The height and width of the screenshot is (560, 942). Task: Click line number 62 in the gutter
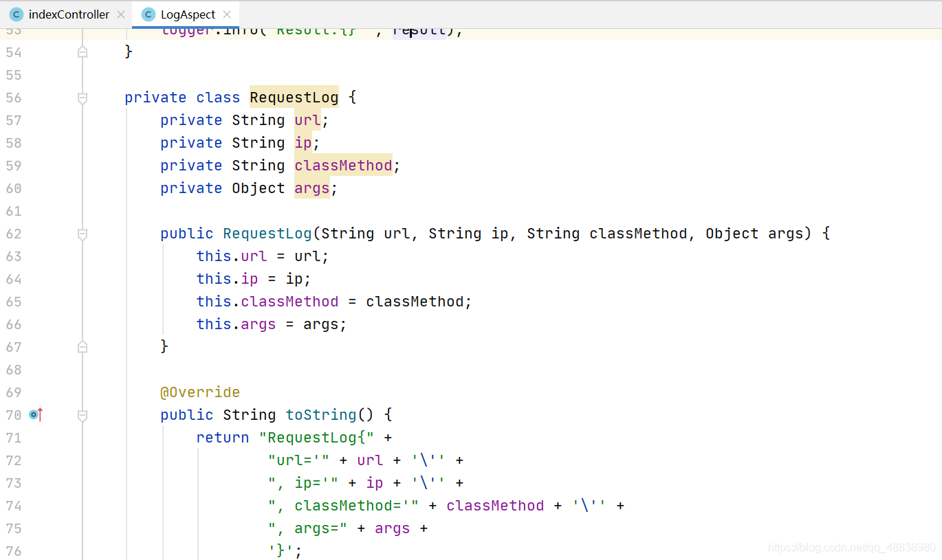tap(14, 234)
